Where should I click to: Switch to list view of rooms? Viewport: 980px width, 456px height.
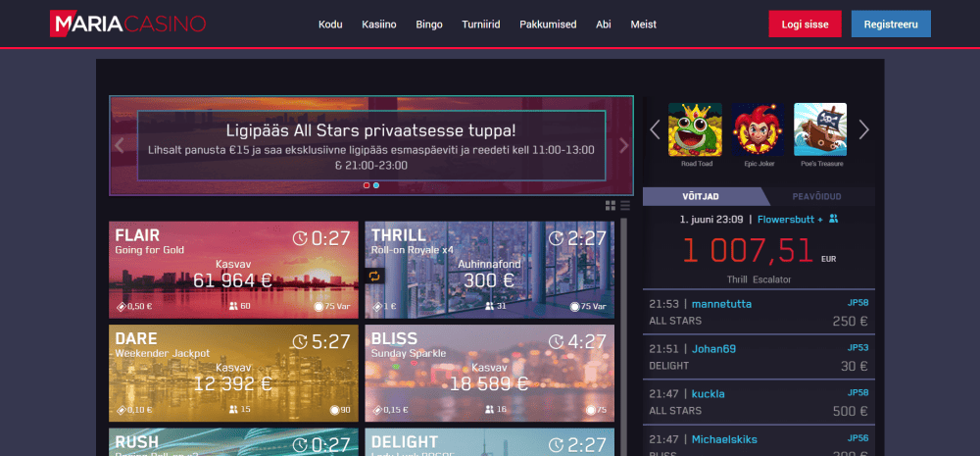tap(625, 205)
